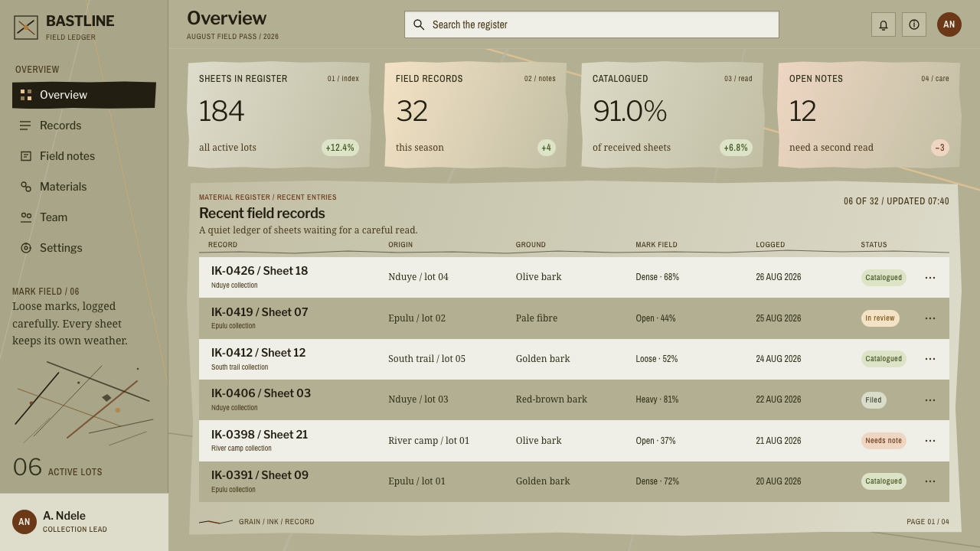Open row menu for IK-0406 / Sheet 03
The width and height of the screenshot is (980, 551).
pyautogui.click(x=930, y=399)
